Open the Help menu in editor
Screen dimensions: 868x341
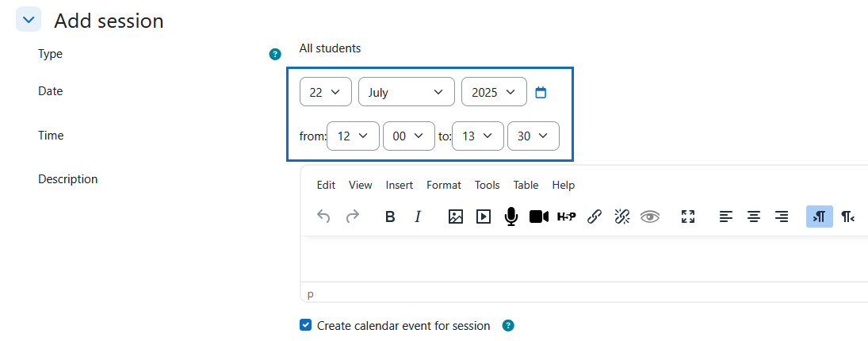pyautogui.click(x=564, y=185)
